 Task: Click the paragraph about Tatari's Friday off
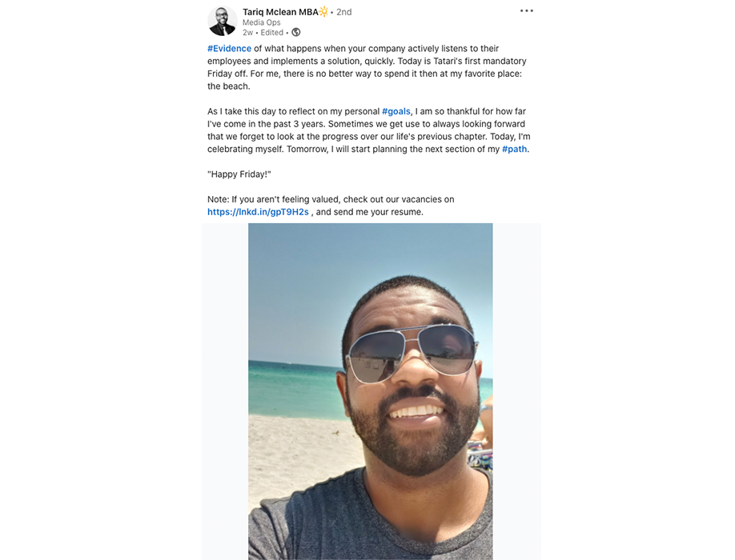coord(367,67)
